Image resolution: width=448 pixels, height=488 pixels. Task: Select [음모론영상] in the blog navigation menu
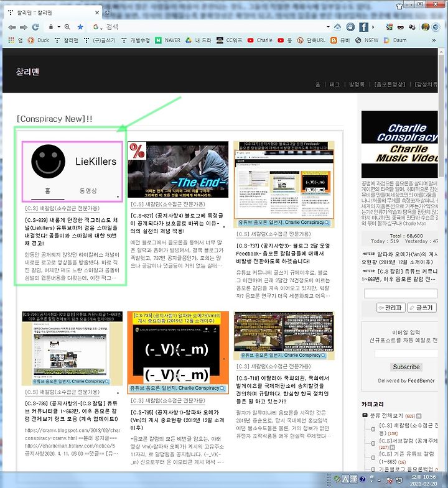click(x=390, y=85)
